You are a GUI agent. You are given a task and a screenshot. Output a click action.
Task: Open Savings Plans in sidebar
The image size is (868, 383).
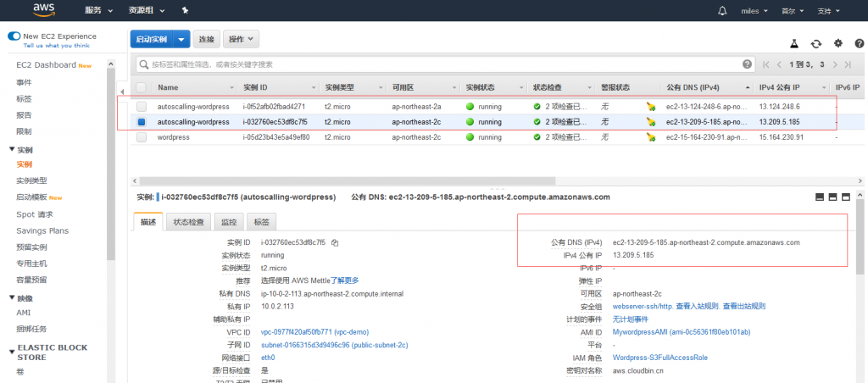tap(42, 230)
